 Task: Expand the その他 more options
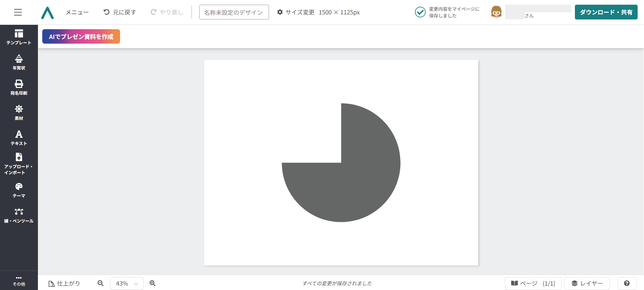click(19, 281)
